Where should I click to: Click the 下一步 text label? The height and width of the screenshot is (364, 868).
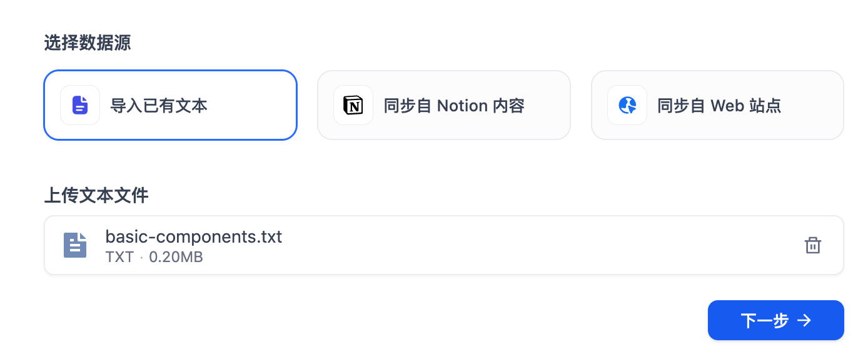[764, 321]
